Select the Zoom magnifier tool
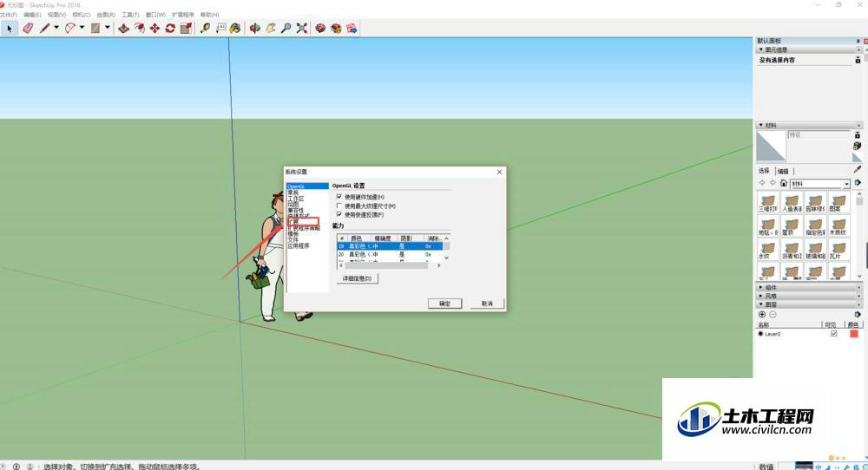This screenshot has height=470, width=868. [x=286, y=29]
